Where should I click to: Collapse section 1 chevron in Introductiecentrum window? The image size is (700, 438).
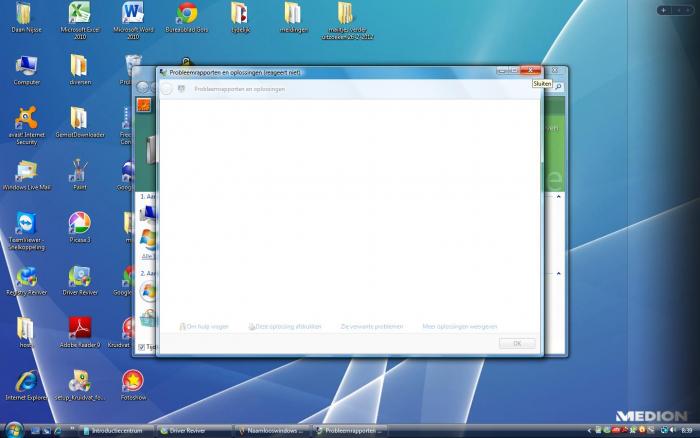pyautogui.click(x=558, y=196)
